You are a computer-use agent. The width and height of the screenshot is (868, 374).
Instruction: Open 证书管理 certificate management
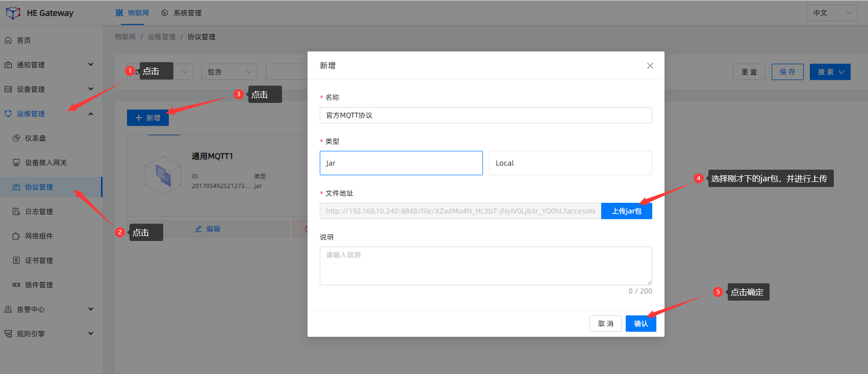click(39, 260)
